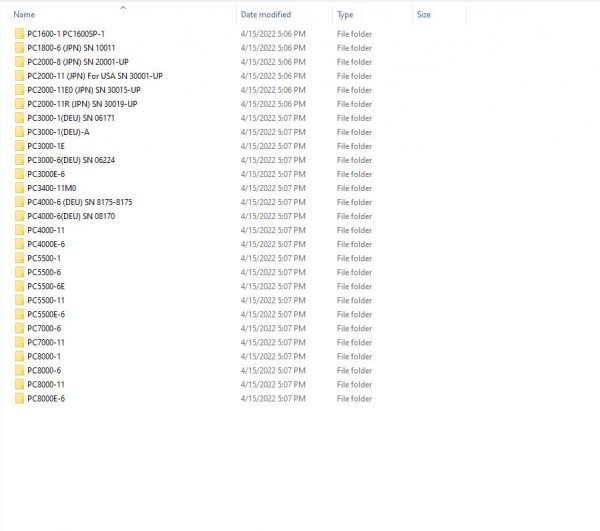Click the folder name PC8000-6
The height and width of the screenshot is (531, 600).
coord(44,370)
